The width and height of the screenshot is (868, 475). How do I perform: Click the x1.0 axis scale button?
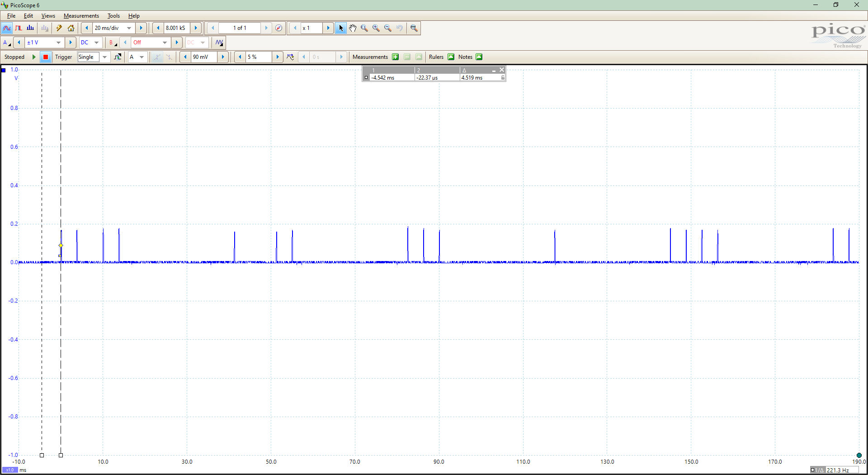click(x=10, y=470)
